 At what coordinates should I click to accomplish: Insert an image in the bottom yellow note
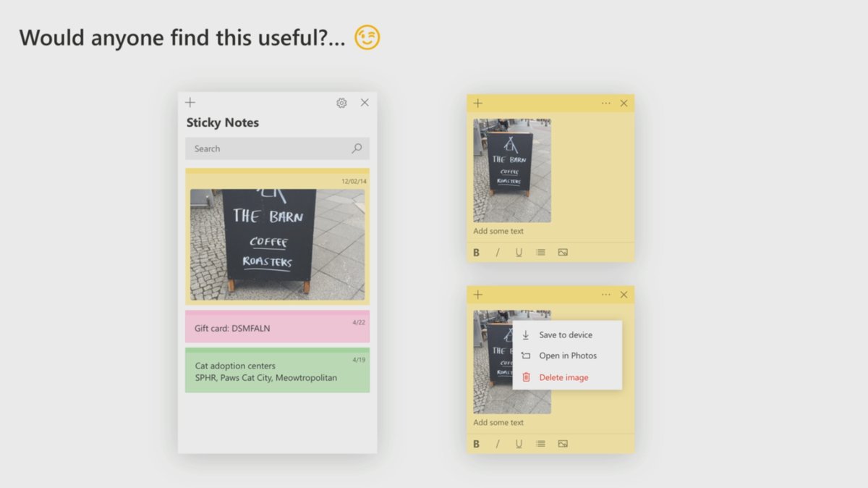click(x=562, y=443)
